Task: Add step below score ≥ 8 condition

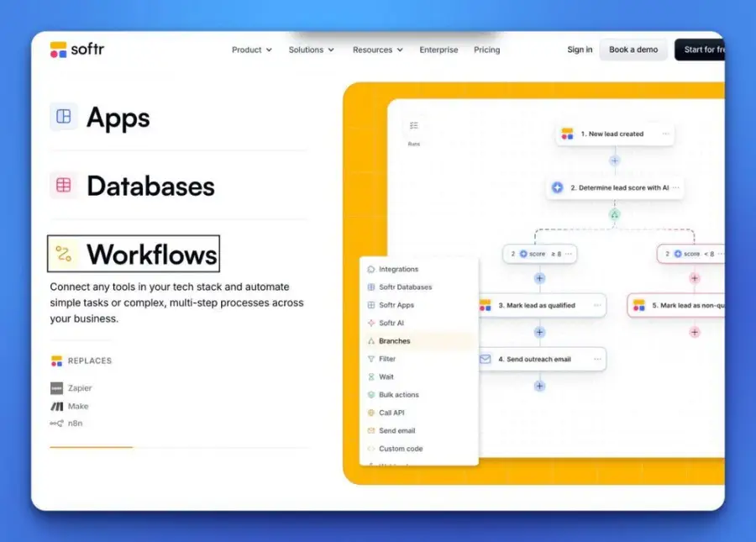Action: [539, 278]
